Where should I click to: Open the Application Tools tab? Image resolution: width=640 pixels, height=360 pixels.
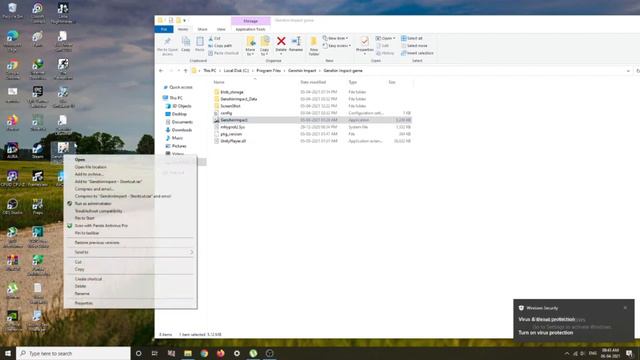[251, 29]
